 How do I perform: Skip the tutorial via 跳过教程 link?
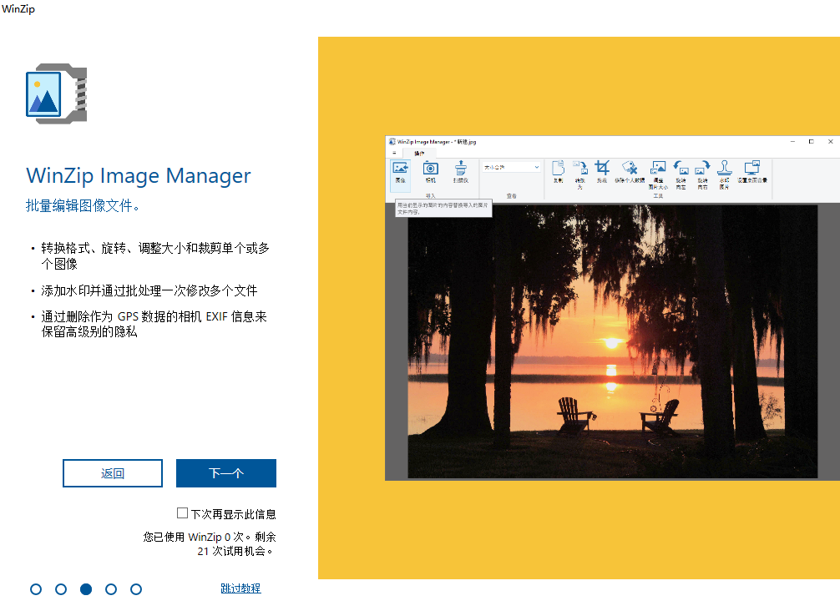point(240,588)
